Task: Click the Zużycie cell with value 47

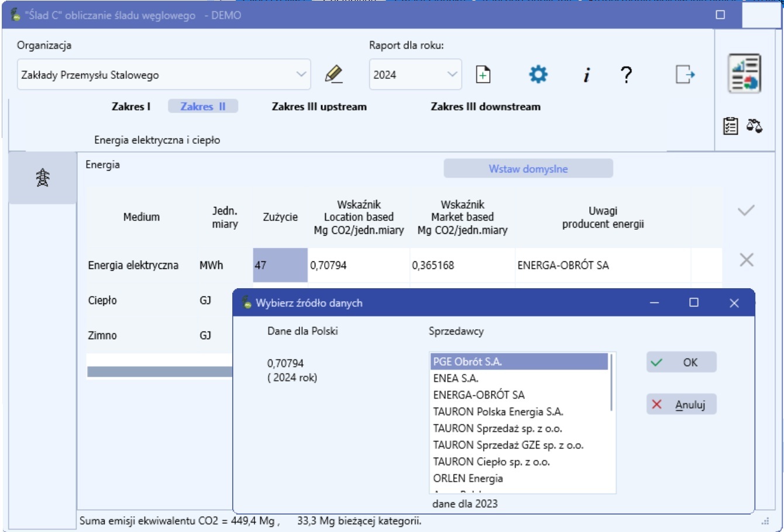Action: click(280, 265)
